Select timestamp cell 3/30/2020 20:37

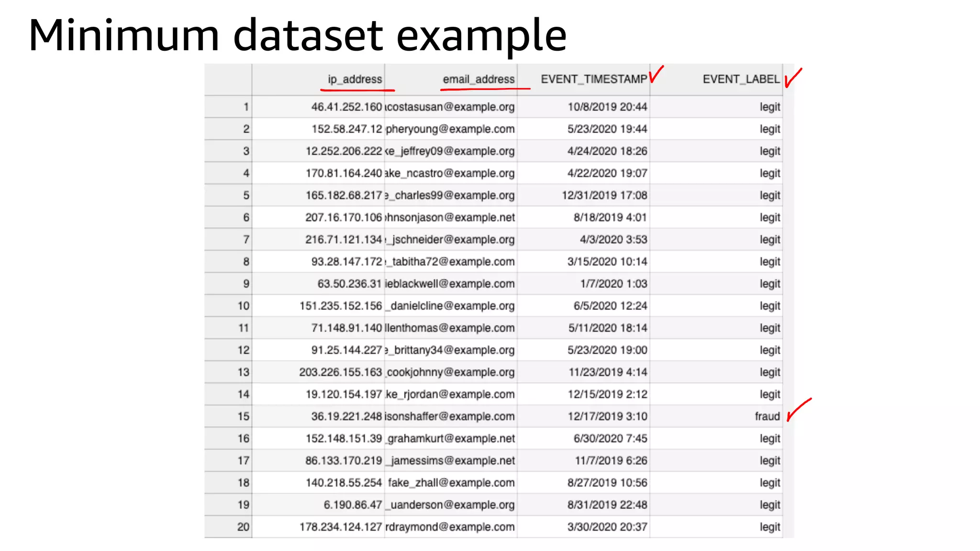pyautogui.click(x=583, y=527)
